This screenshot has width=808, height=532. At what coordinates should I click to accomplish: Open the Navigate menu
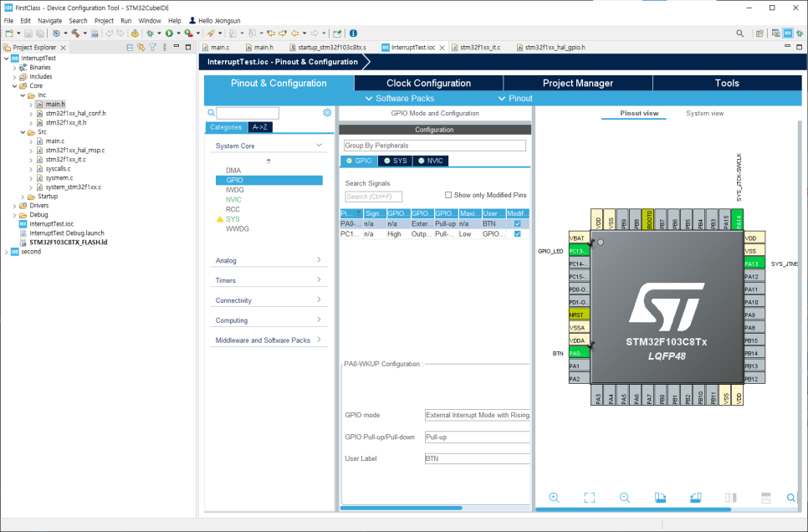click(x=49, y=21)
